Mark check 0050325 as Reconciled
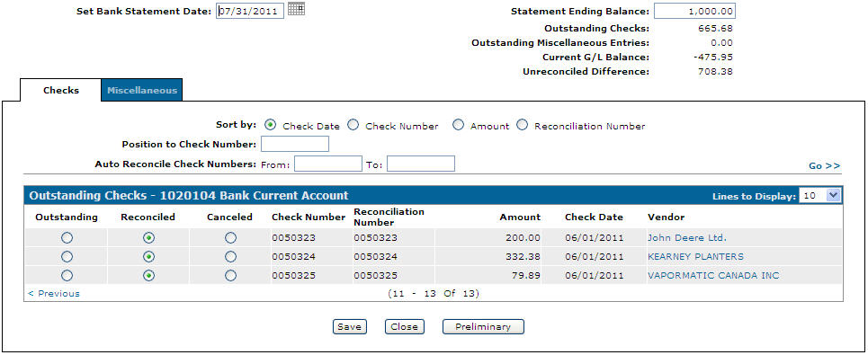The height and width of the screenshot is (355, 868). [148, 275]
